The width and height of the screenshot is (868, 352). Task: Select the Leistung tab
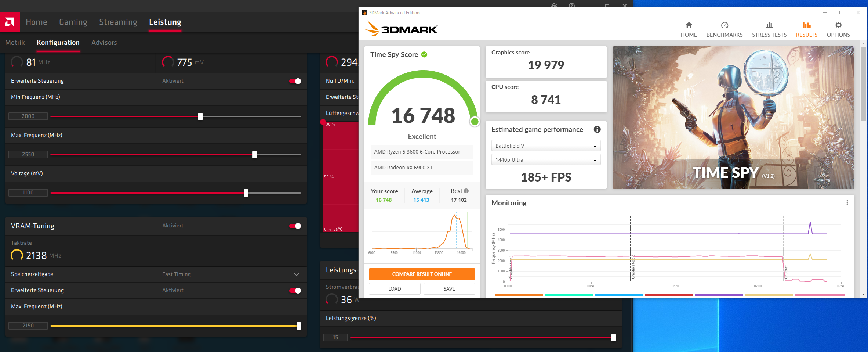[165, 22]
